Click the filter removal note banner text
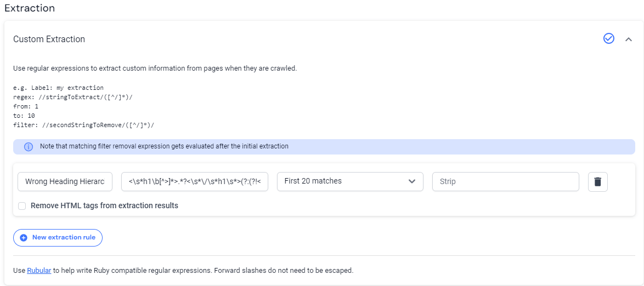The height and width of the screenshot is (286, 644). click(164, 147)
